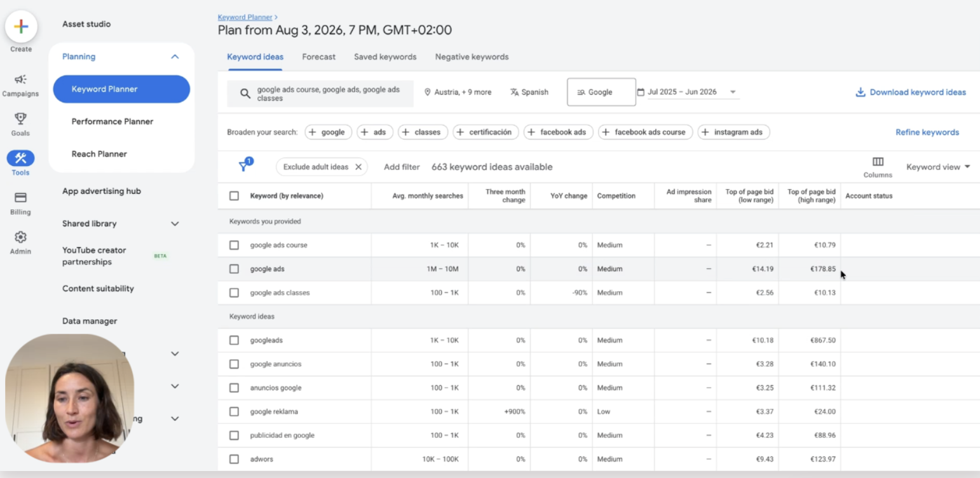Open App advertising hub
980x478 pixels.
102,191
